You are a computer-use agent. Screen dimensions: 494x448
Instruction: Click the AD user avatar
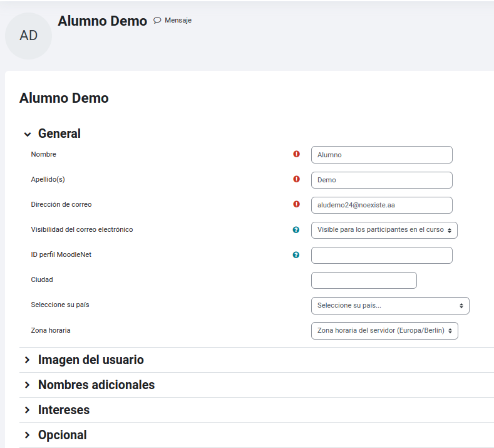(28, 36)
